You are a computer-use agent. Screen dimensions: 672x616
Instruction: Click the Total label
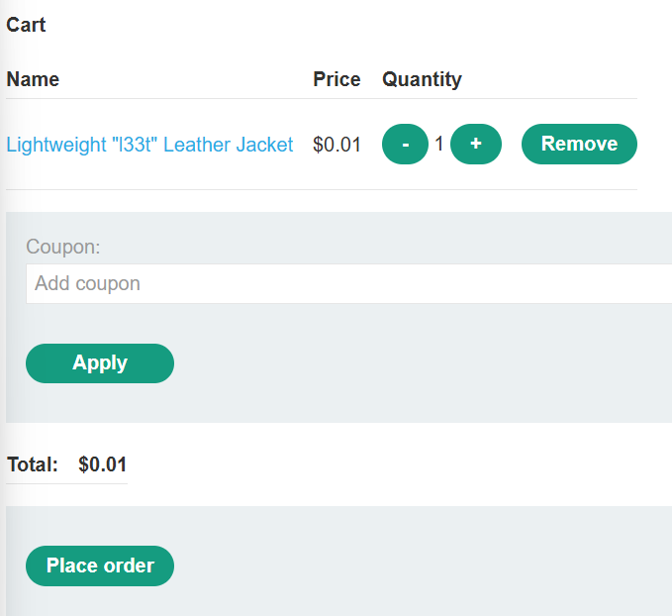tap(33, 464)
